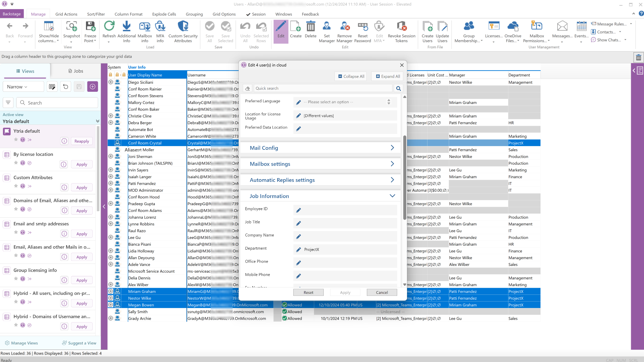Click the quick search magnifier icon in dialog
The image size is (644, 362).
tap(399, 88)
